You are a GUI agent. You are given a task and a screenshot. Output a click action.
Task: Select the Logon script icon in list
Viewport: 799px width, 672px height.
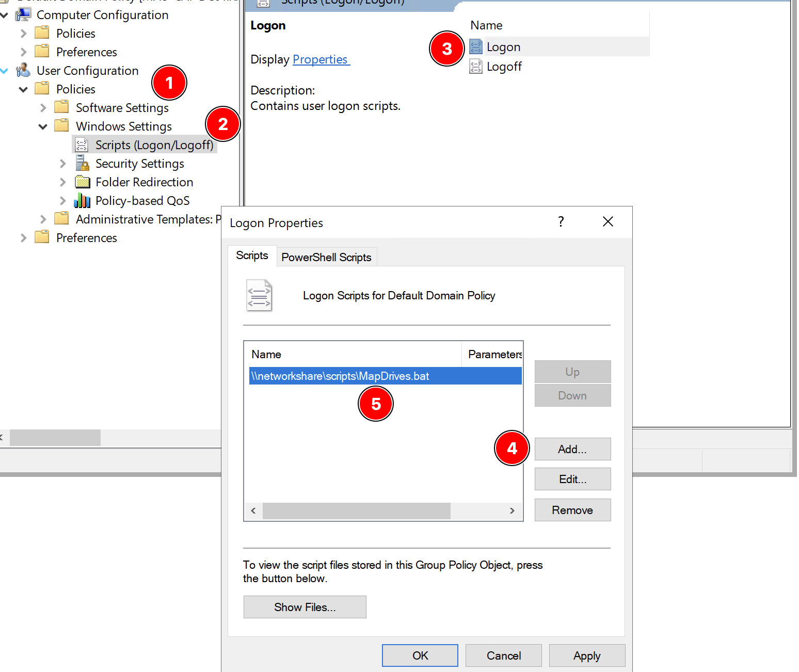[476, 47]
